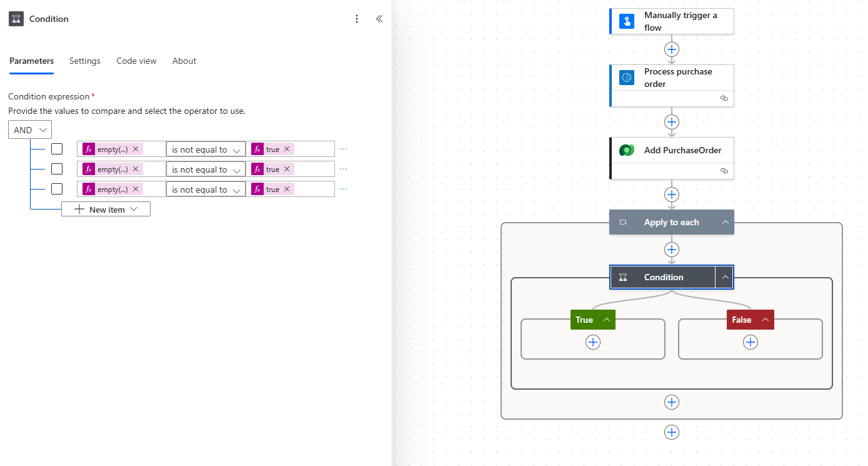Select the Manually trigger a flow card icon
868x466 pixels.
[626, 21]
